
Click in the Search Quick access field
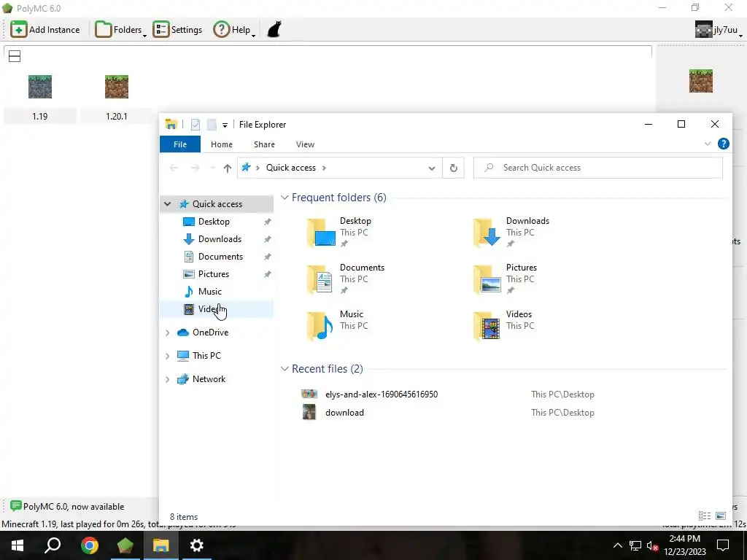598,168
